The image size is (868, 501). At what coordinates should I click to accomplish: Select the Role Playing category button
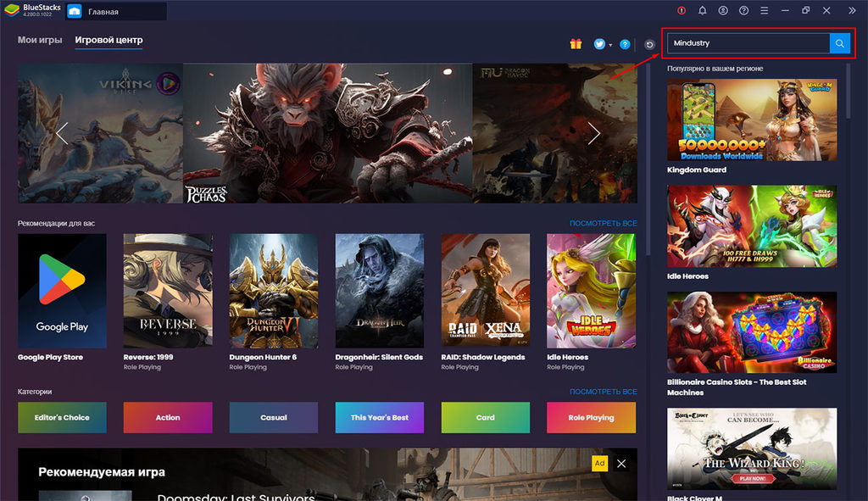click(591, 417)
